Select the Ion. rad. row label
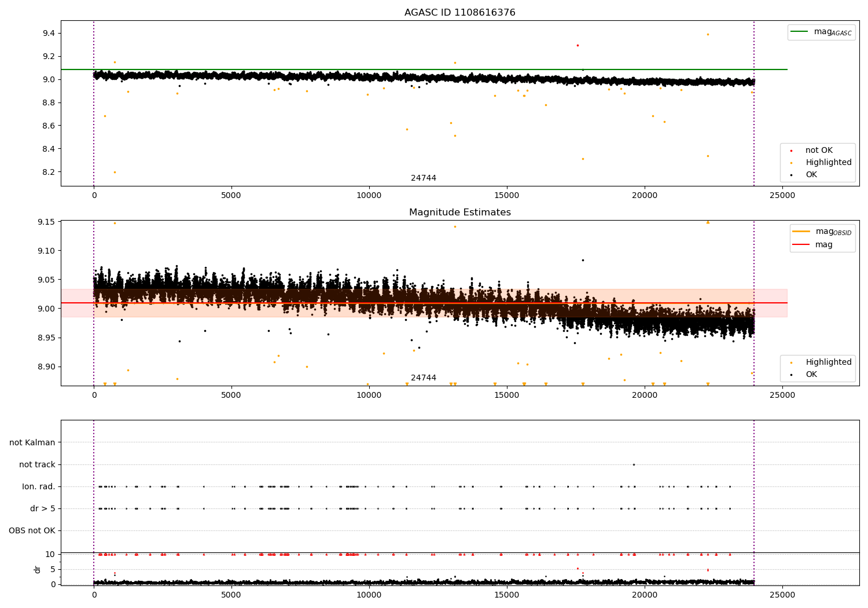Image resolution: width=868 pixels, height=608 pixels. (x=39, y=486)
